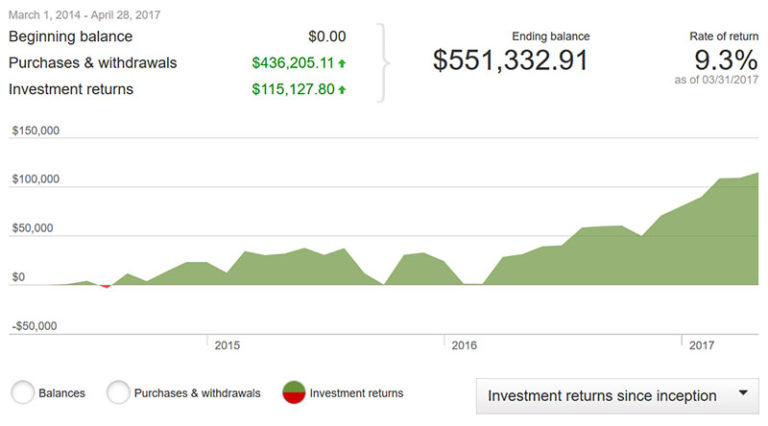Click the $551,332.91 ending balance figure
Image resolution: width=768 pixels, height=426 pixels.
tap(510, 59)
